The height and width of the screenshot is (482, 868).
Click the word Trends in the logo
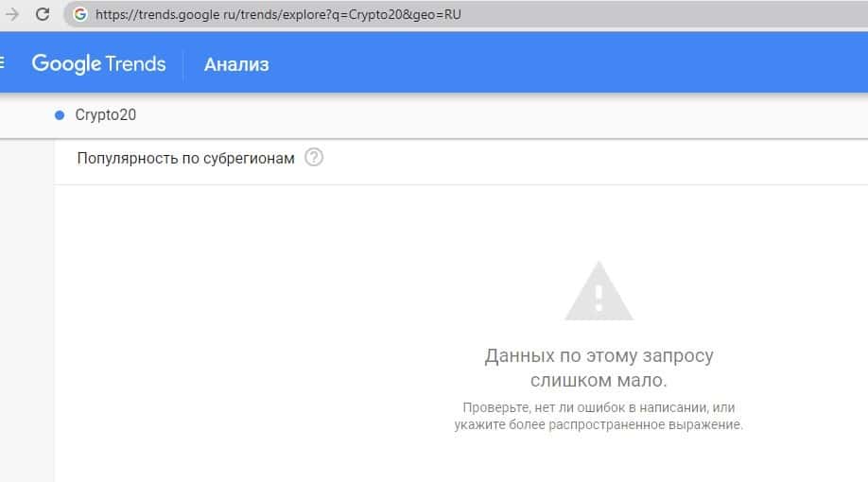click(x=136, y=63)
